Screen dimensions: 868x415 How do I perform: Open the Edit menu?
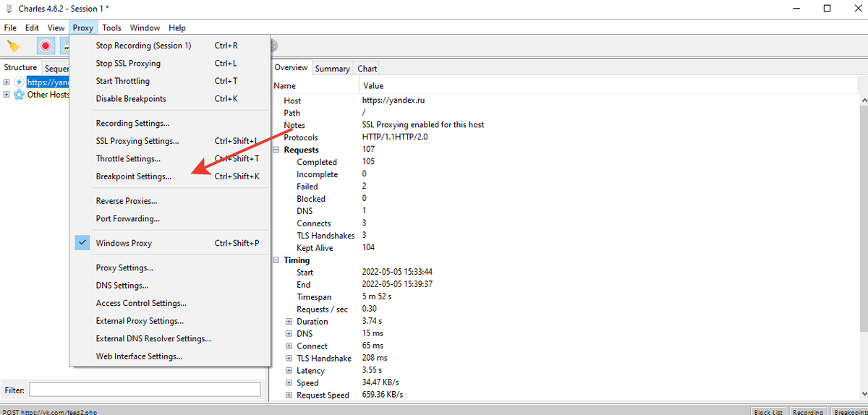pyautogui.click(x=32, y=27)
